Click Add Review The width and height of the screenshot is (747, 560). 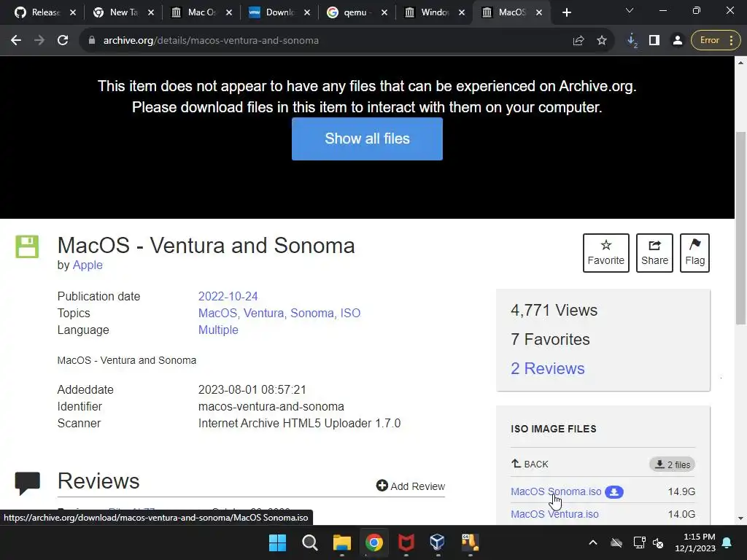[410, 486]
